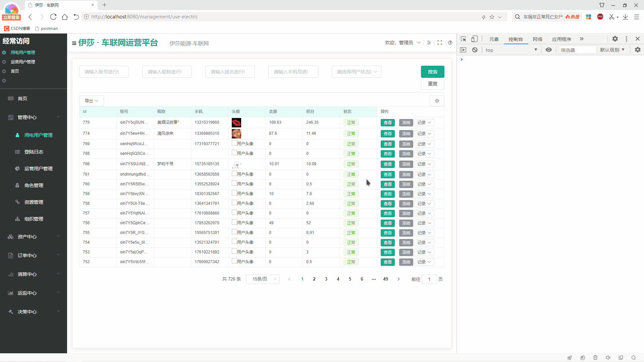Click the hamburger sidebar collapse icon
The image size is (644, 362).
74,43
